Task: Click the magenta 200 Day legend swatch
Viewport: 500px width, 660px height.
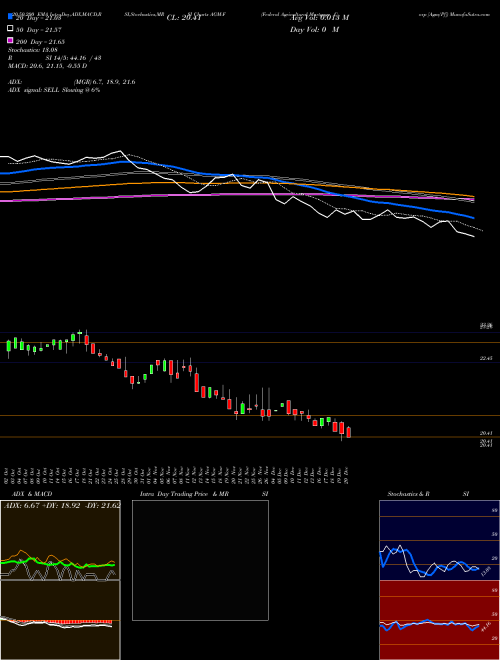Action: pyautogui.click(x=10, y=41)
